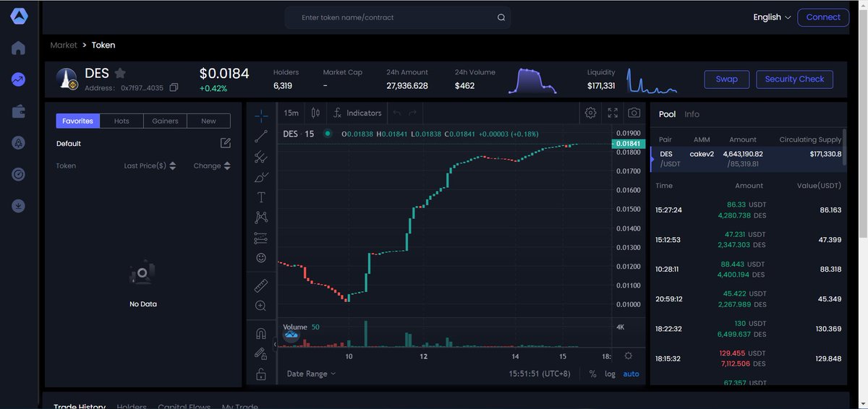Go to the Market breadcrumb
Image resolution: width=868 pixels, height=409 pixels.
[64, 45]
